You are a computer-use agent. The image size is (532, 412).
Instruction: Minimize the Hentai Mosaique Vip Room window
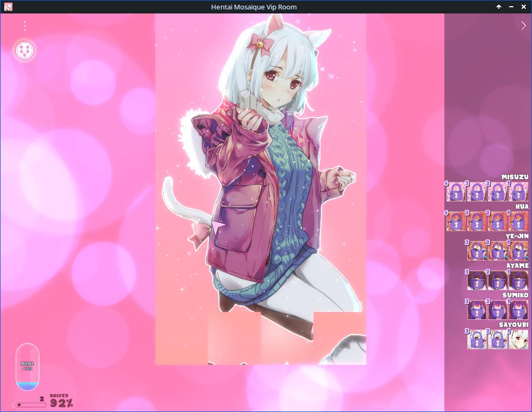[511, 7]
